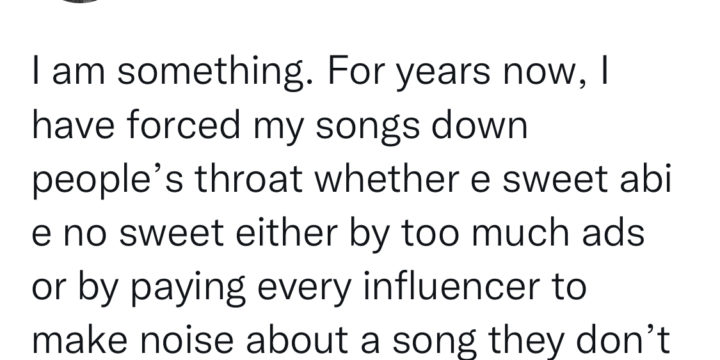Click the word "something" in first line
The height and width of the screenshot is (360, 720).
[x=216, y=73]
